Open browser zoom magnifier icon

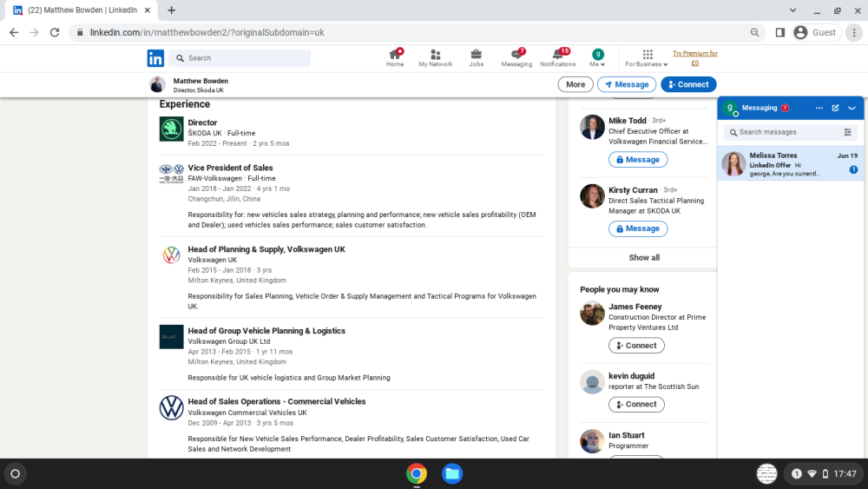click(x=754, y=33)
